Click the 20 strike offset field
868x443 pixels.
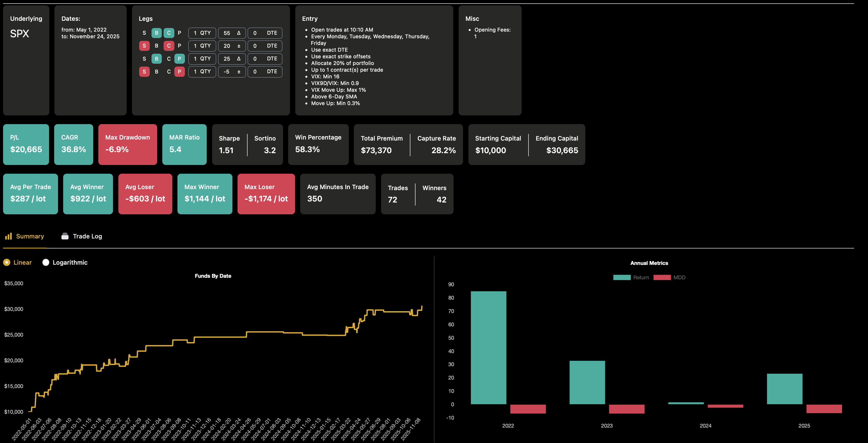[232, 46]
